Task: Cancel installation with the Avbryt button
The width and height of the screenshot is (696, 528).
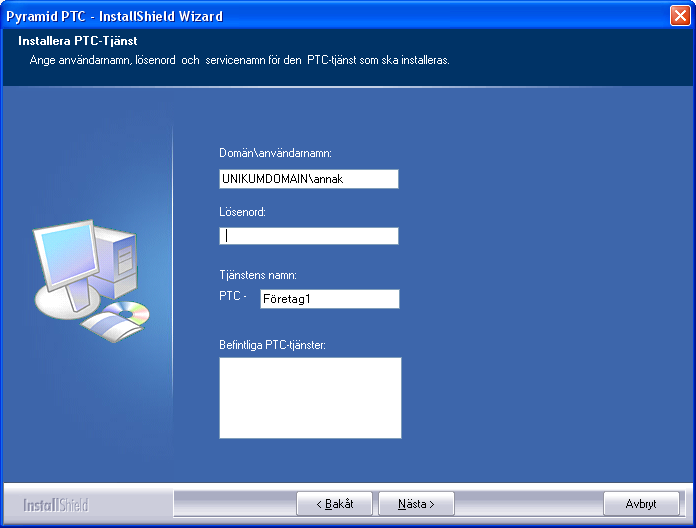Action: click(x=641, y=504)
